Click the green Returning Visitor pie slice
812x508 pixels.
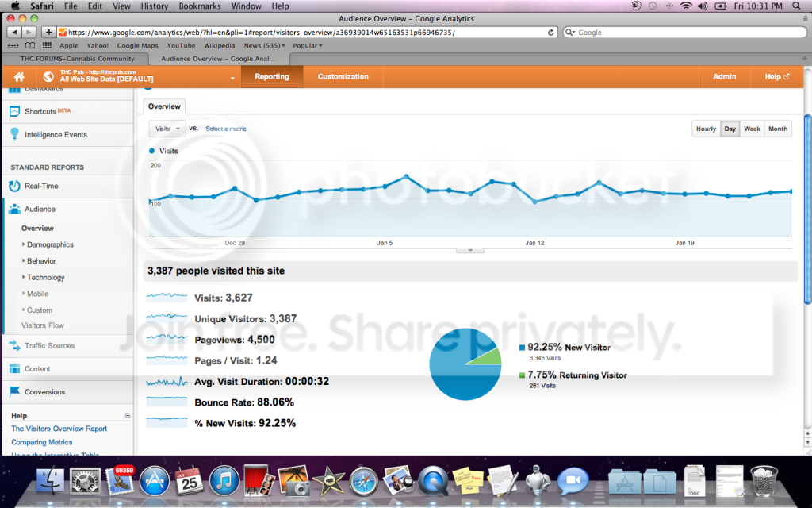pos(491,356)
